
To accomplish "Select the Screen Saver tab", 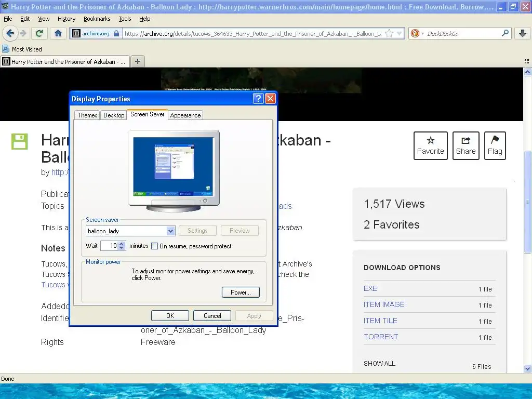I will 147,114.
